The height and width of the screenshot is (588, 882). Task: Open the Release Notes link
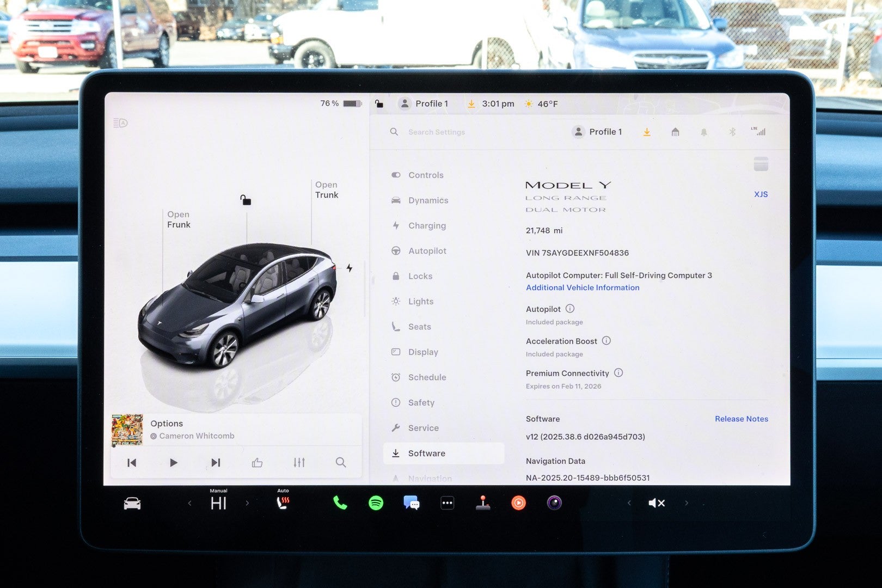pos(741,419)
